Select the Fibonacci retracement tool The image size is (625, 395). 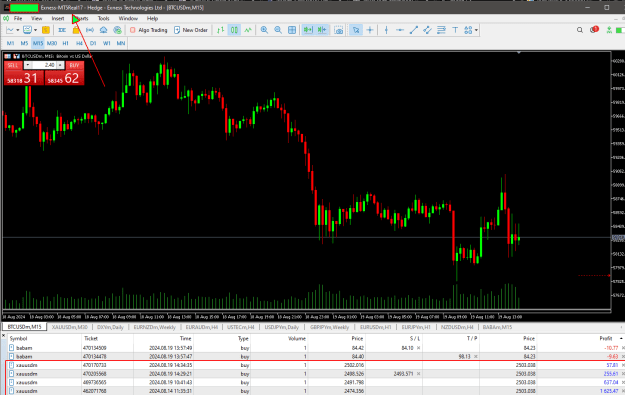(441, 30)
